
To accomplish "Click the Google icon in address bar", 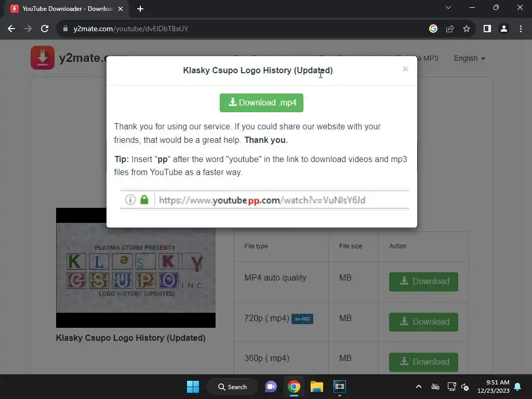I will (433, 29).
